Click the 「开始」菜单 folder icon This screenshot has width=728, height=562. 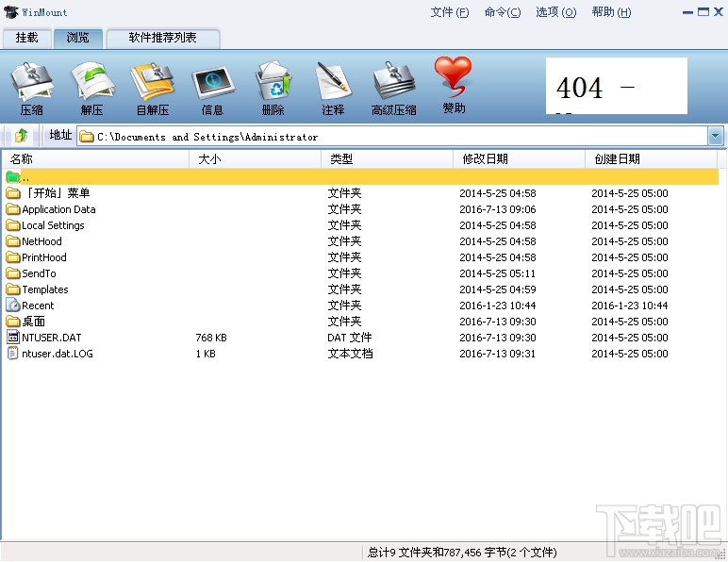pos(13,193)
